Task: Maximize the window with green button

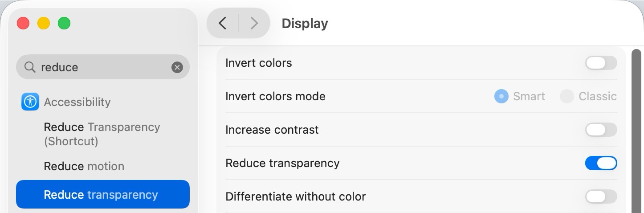Action: [x=64, y=23]
